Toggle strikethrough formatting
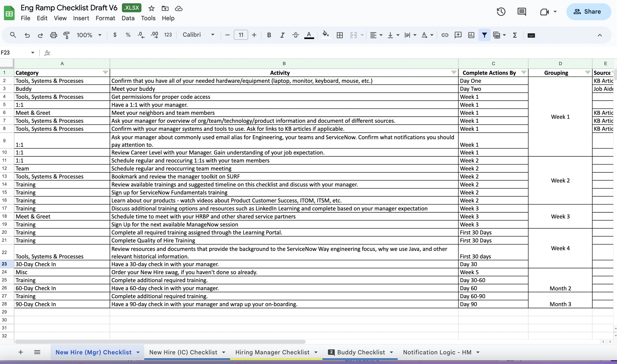Screen dimensions: 617x364 [x=295, y=35]
